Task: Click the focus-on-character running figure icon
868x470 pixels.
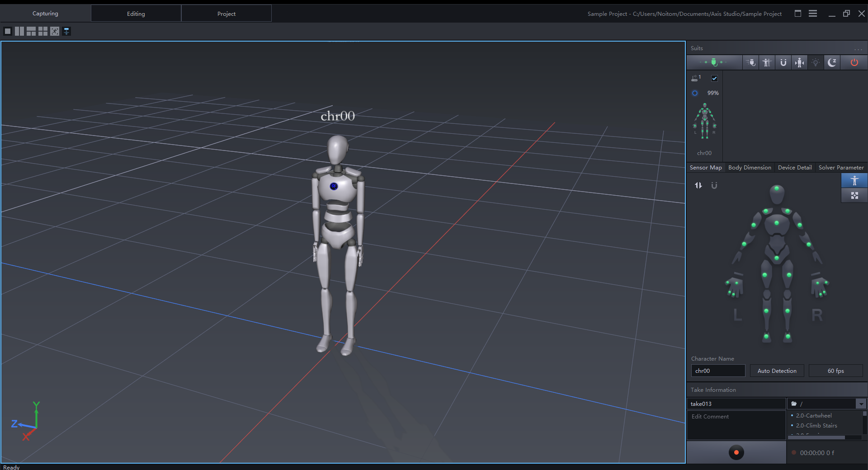Action: [x=55, y=31]
